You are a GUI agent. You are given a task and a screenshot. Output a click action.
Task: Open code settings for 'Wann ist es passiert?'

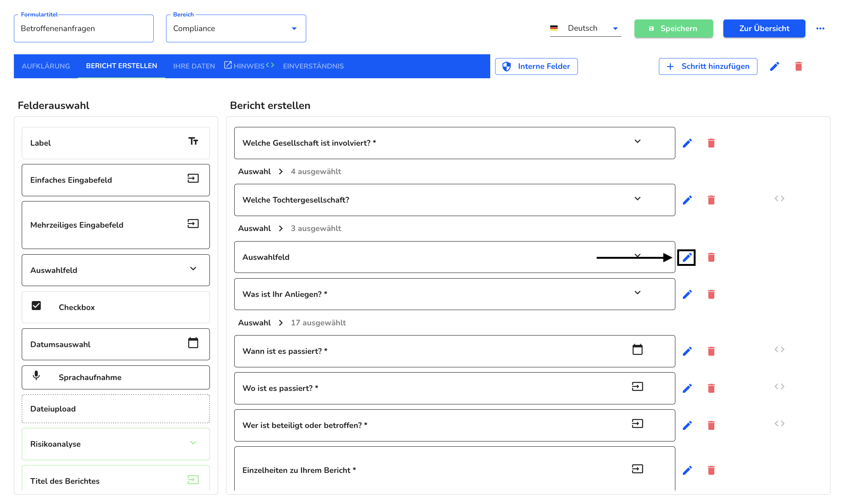780,349
